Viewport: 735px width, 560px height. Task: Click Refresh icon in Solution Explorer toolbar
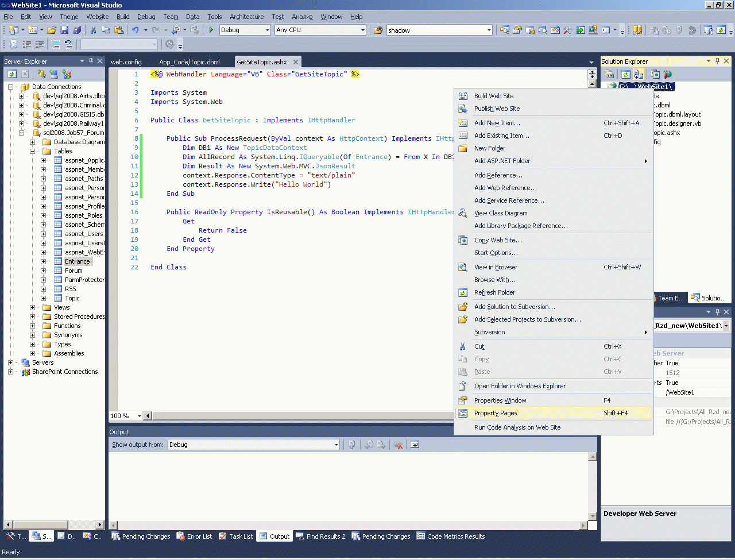625,74
